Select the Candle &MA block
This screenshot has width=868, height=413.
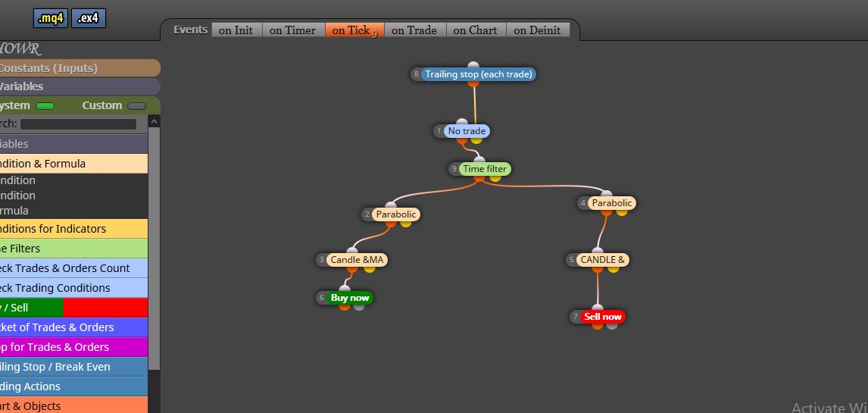click(357, 260)
